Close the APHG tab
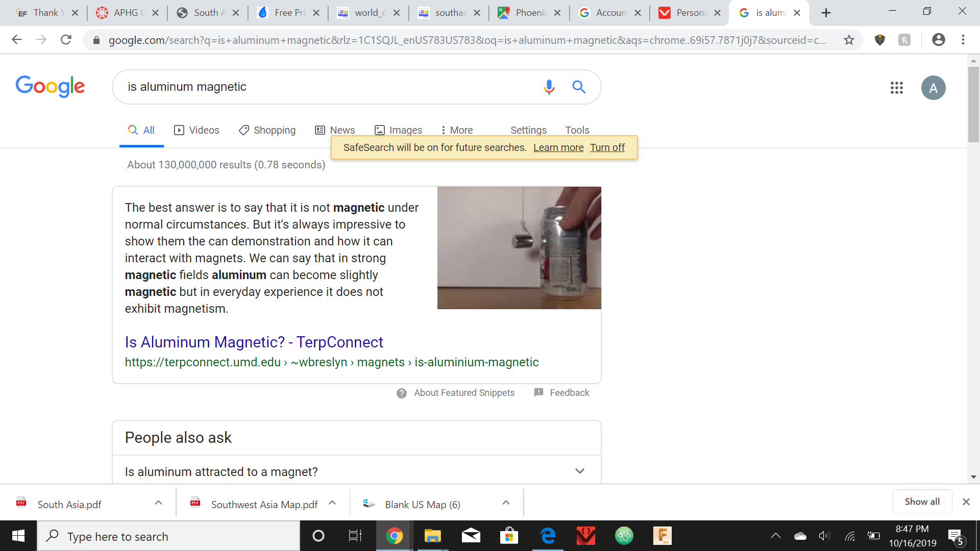The height and width of the screenshot is (551, 980). click(x=156, y=13)
